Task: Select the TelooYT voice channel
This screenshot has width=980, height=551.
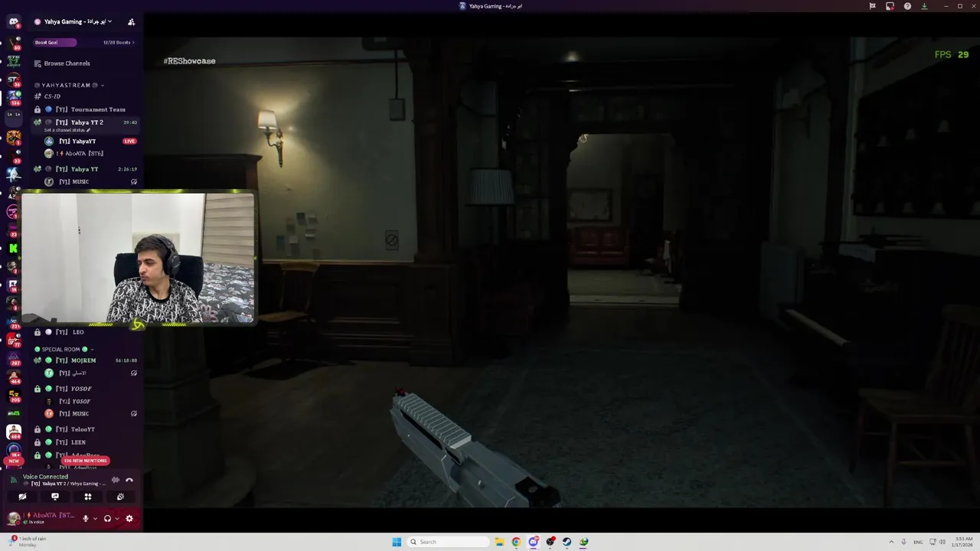Action: pos(87,429)
